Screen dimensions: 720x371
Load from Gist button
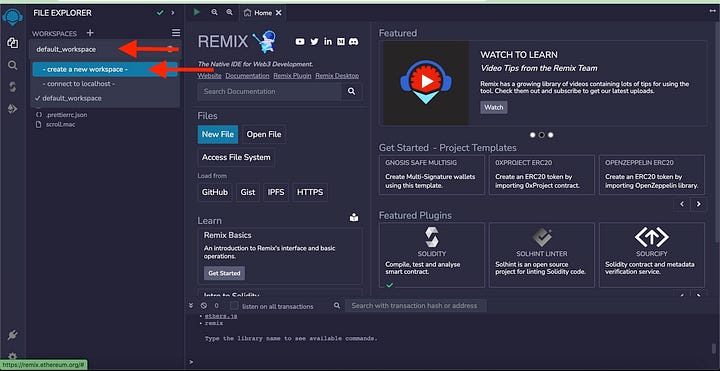pyautogui.click(x=248, y=192)
